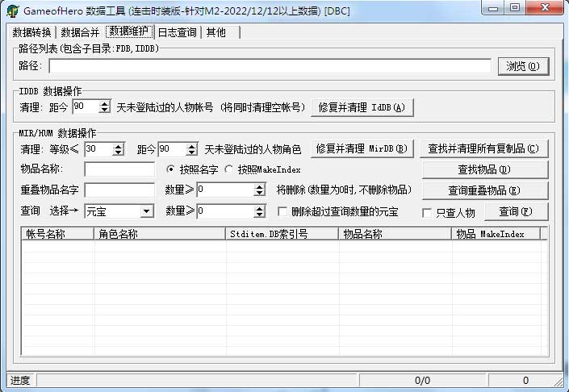Select the 按照名字 radio button
The width and height of the screenshot is (569, 392).
point(170,170)
